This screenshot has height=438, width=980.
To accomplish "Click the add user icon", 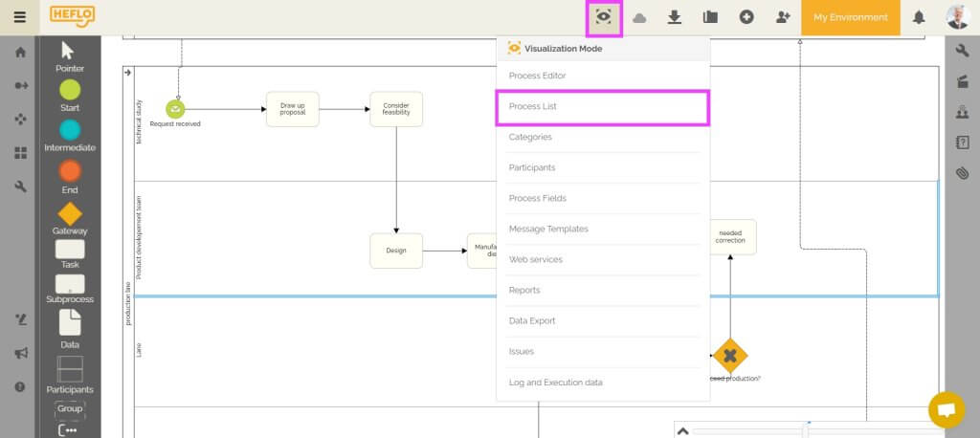I will pyautogui.click(x=784, y=17).
